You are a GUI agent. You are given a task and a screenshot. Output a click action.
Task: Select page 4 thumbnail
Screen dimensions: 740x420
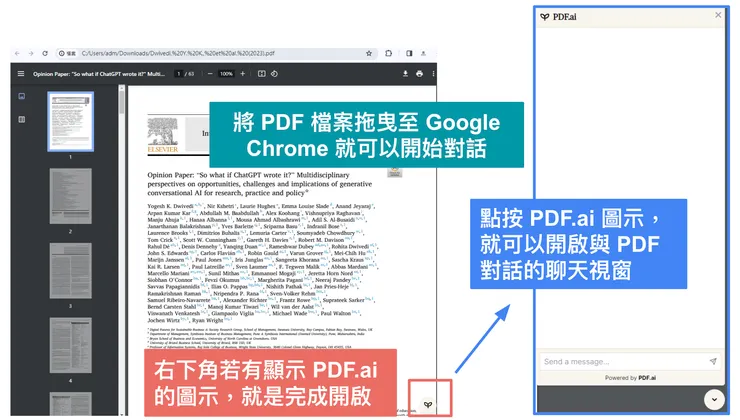[70, 345]
